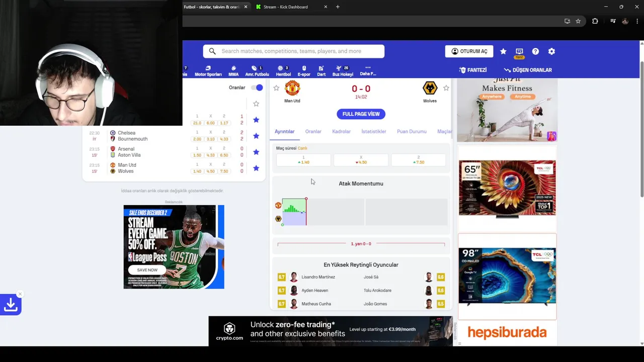Open the browser extensions puzzle icon
644x362 pixels.
595,21
